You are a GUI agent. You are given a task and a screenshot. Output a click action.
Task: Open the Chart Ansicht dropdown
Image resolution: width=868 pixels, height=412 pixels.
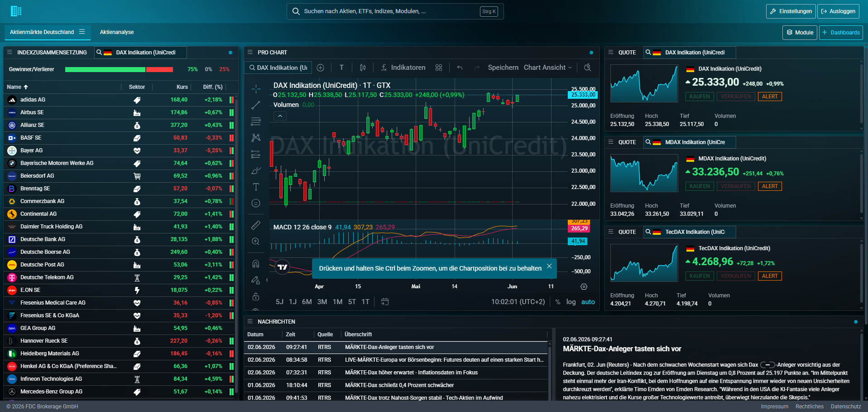[548, 68]
